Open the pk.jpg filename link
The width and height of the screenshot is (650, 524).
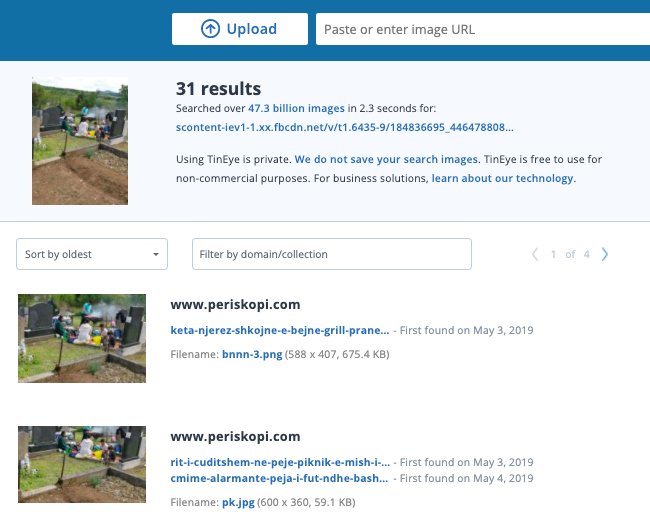(238, 502)
